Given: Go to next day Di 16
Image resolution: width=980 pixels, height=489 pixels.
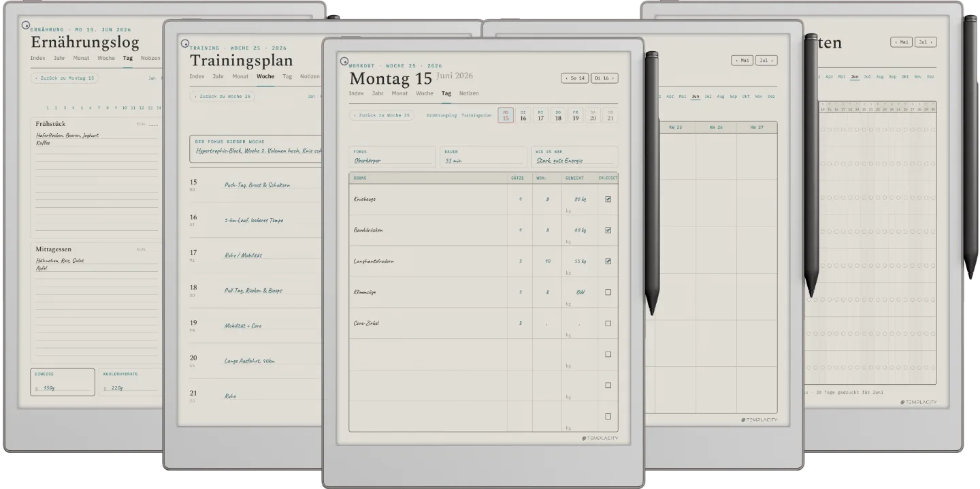Looking at the screenshot, I should 604,78.
